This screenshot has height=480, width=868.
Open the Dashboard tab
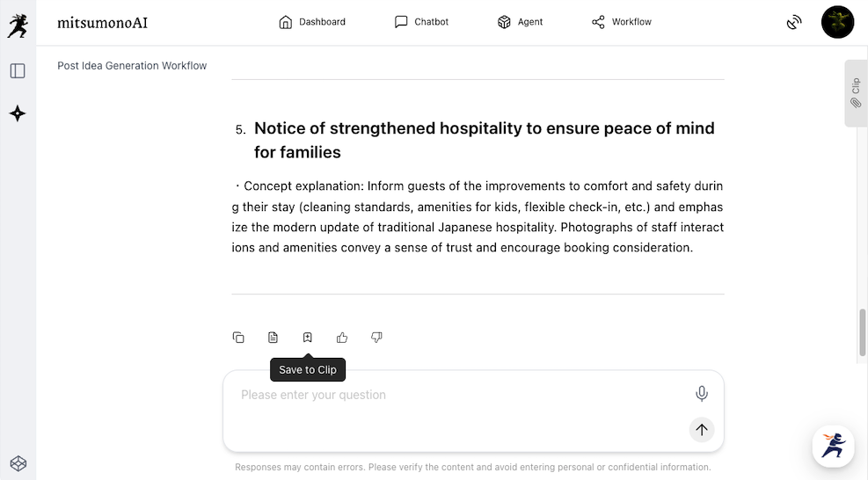[x=312, y=22]
